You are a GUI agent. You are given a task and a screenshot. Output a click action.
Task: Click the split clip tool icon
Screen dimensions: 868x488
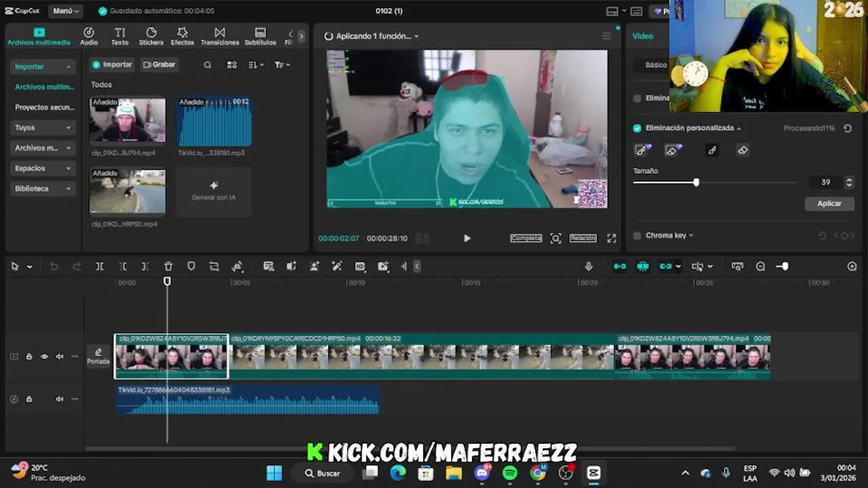click(100, 266)
